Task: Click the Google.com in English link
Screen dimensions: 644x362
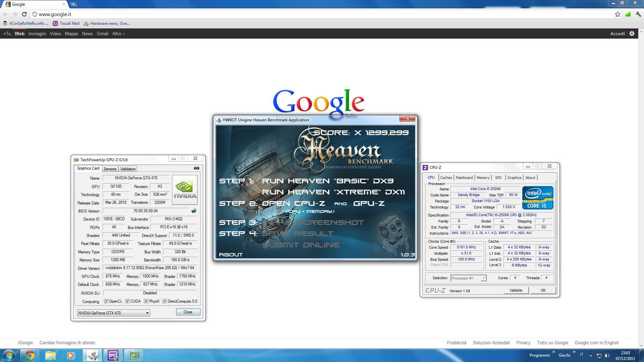Action: point(597,343)
